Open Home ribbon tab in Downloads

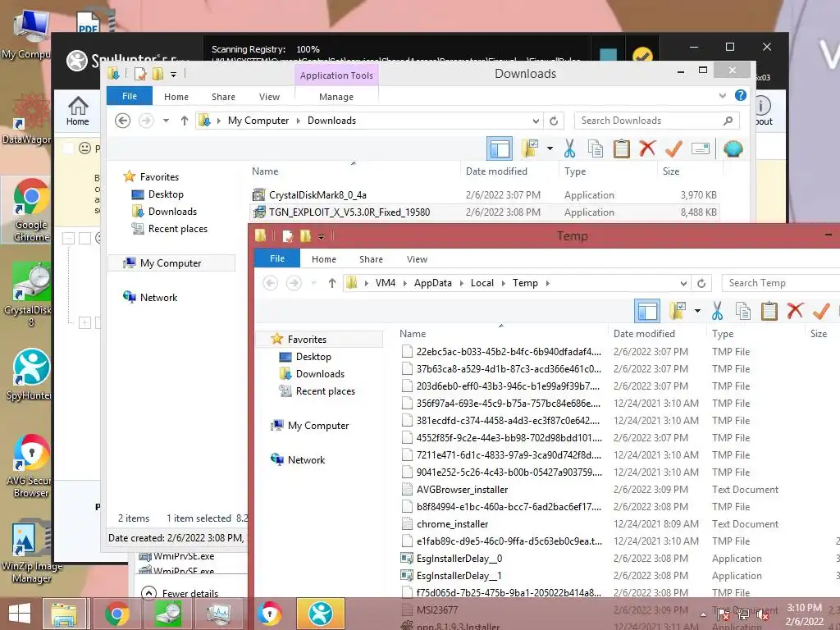point(176,97)
